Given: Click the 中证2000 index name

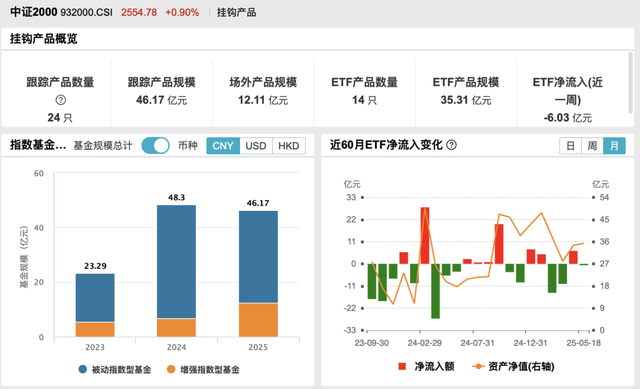Looking at the screenshot, I should tap(33, 12).
